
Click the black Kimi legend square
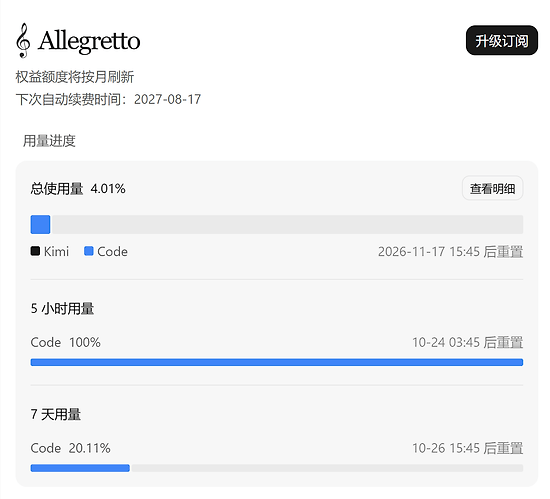35,251
